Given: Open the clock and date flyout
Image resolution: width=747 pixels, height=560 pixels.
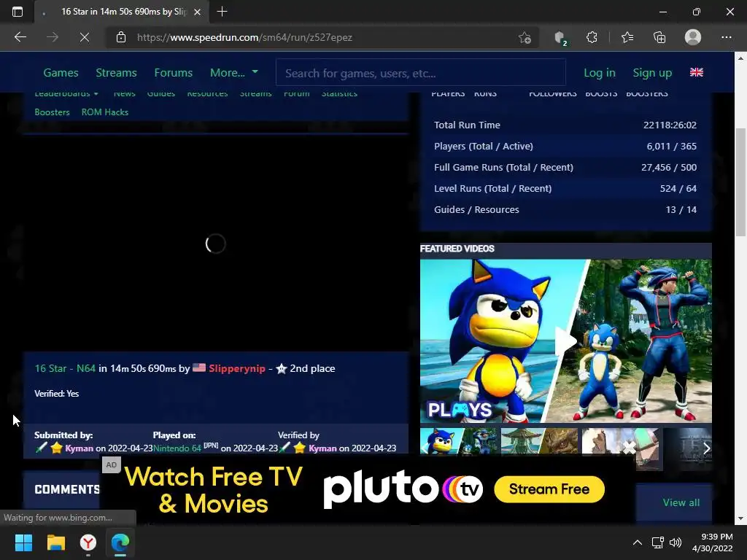Looking at the screenshot, I should [x=712, y=542].
